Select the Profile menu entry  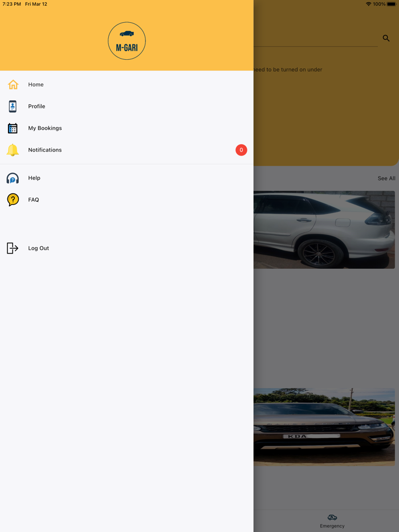36,107
